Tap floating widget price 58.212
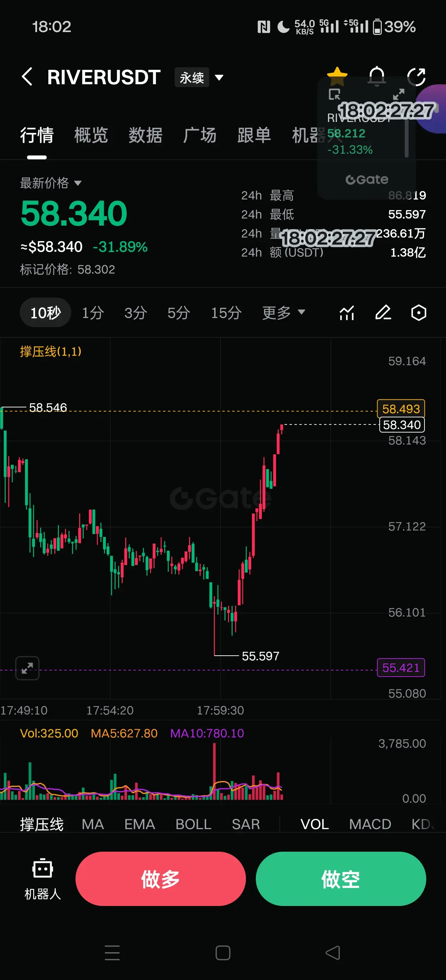This screenshot has width=446, height=980. click(x=346, y=134)
